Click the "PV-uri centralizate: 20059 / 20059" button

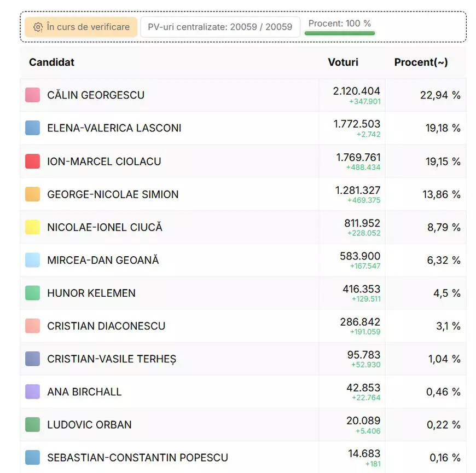pos(220,26)
